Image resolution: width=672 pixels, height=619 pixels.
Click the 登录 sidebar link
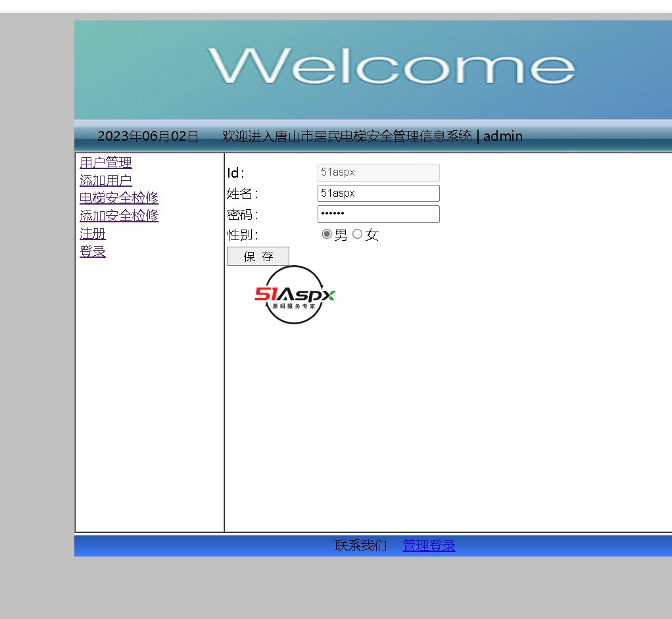[93, 251]
